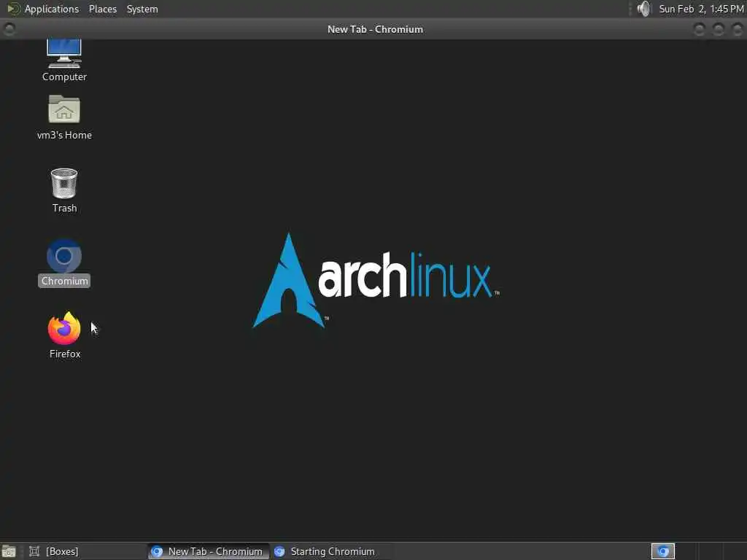The width and height of the screenshot is (747, 560).
Task: Open the Places menu
Action: click(x=102, y=9)
